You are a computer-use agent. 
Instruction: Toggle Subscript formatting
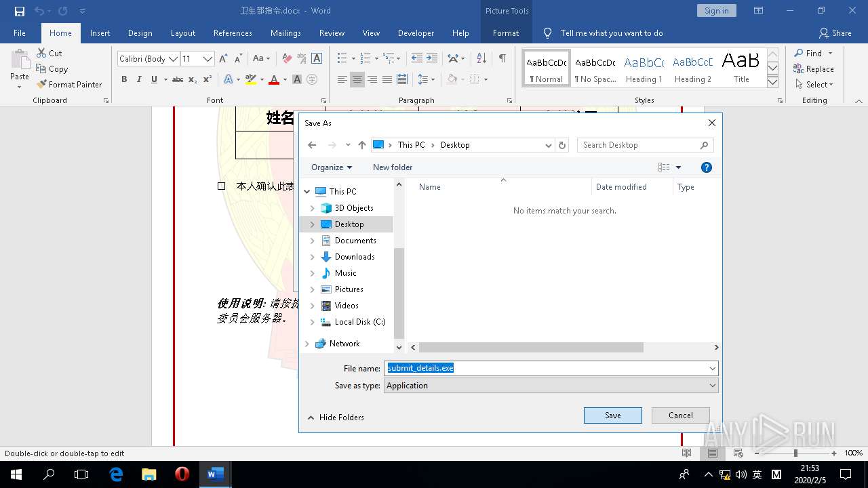(193, 79)
